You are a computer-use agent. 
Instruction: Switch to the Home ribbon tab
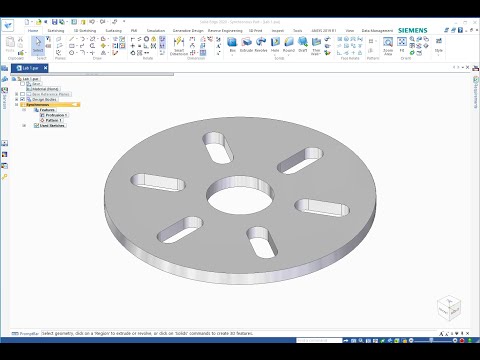point(33,31)
